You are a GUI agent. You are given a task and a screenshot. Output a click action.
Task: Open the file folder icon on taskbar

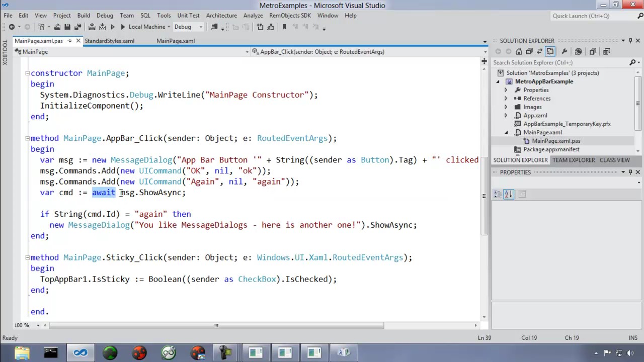22,352
